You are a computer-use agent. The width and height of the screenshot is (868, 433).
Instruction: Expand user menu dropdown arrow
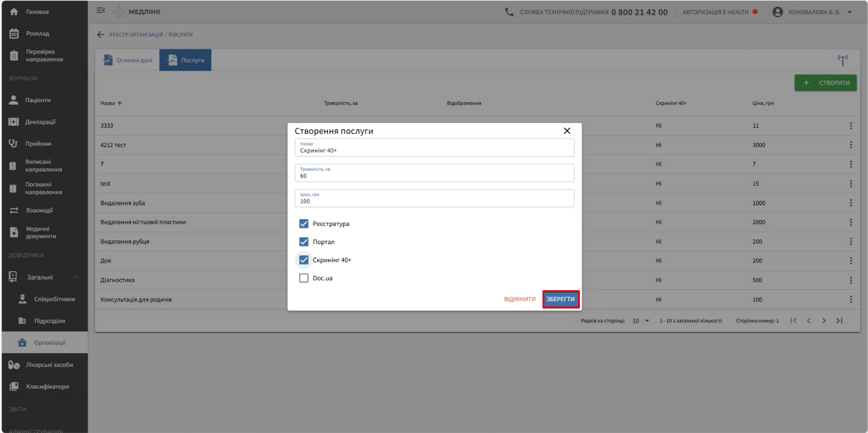[850, 12]
